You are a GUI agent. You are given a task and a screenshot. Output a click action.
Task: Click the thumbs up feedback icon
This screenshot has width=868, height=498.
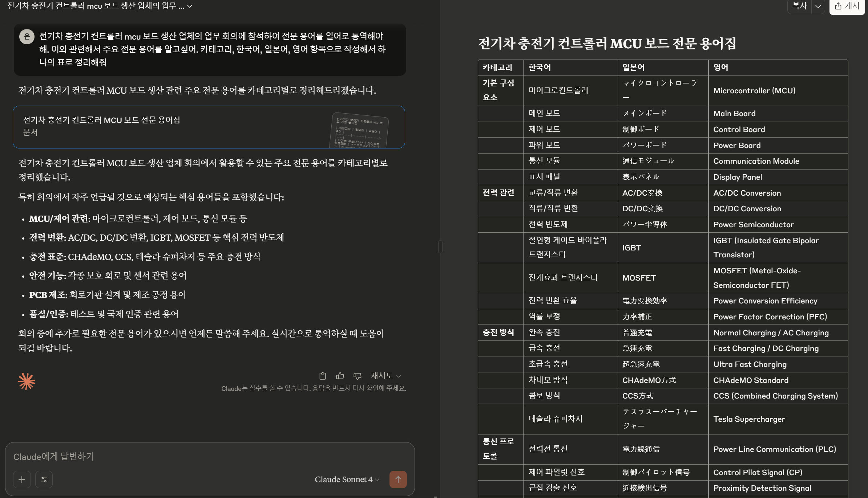[x=340, y=376]
